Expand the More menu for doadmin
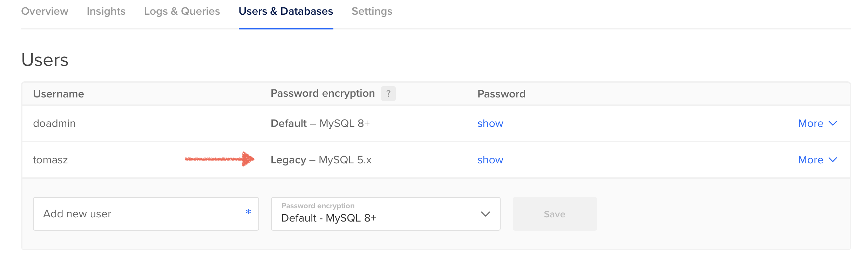The width and height of the screenshot is (868, 258). point(817,123)
